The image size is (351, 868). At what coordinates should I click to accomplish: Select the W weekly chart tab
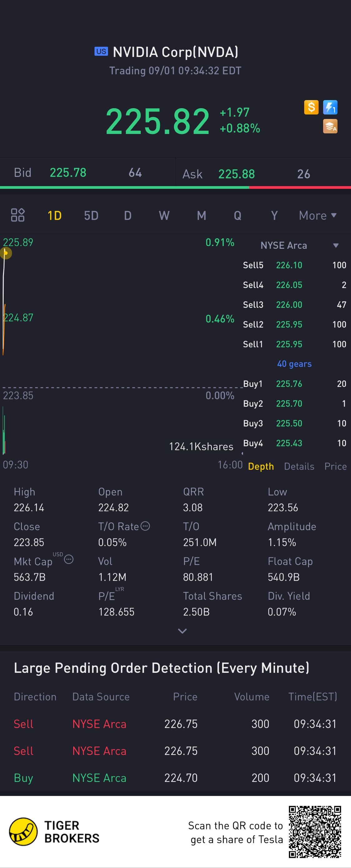pyautogui.click(x=164, y=216)
